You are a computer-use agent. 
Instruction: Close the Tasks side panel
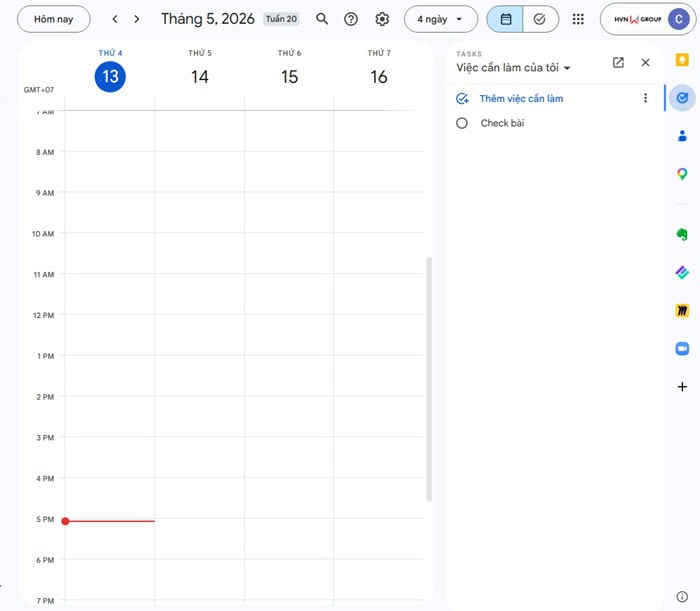click(x=646, y=62)
